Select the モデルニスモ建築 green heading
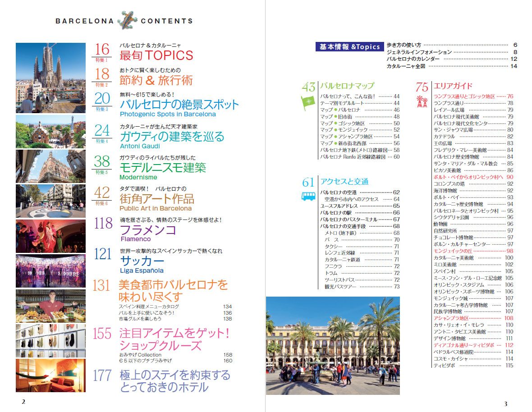532x412 pixels. click(163, 168)
